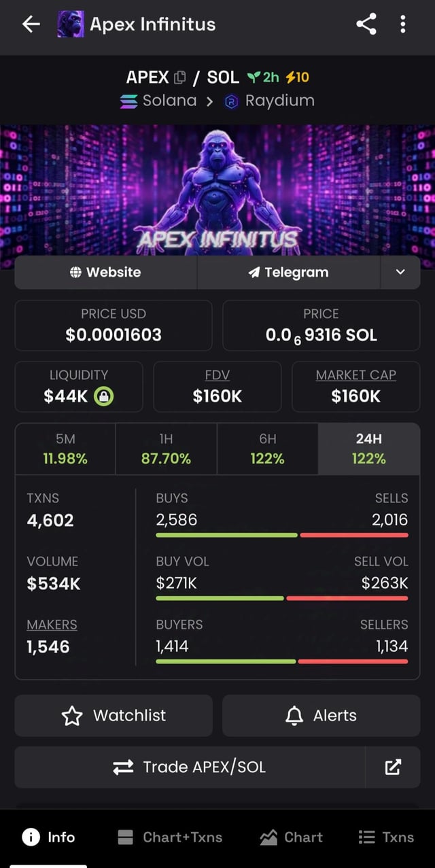Expand the social links chevron

[400, 273]
